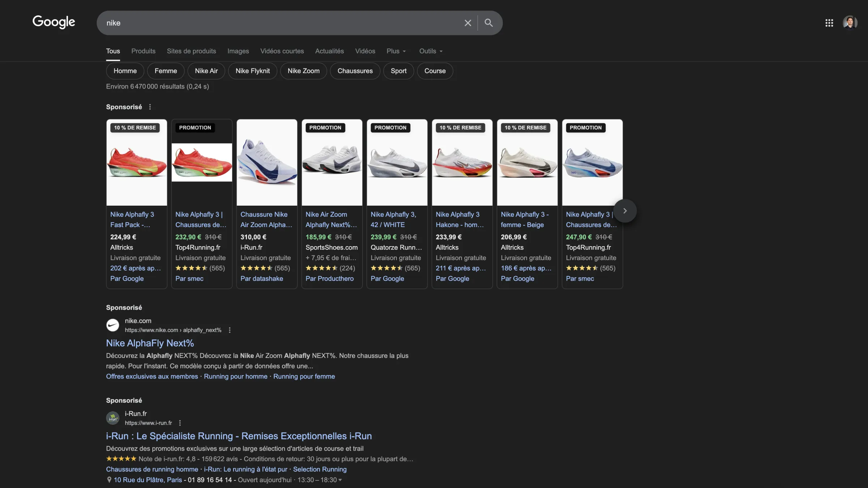Click the Google logo
This screenshot has width=868, height=488.
click(54, 22)
